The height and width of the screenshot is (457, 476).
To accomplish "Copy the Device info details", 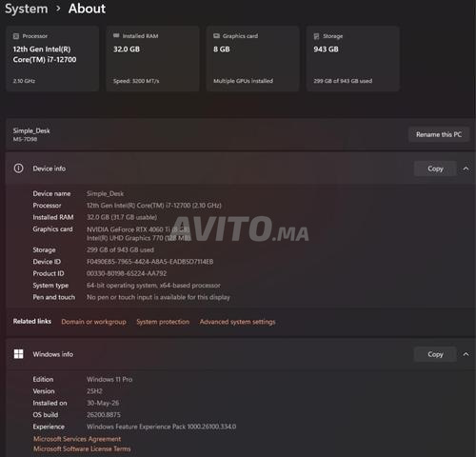I will (x=435, y=169).
